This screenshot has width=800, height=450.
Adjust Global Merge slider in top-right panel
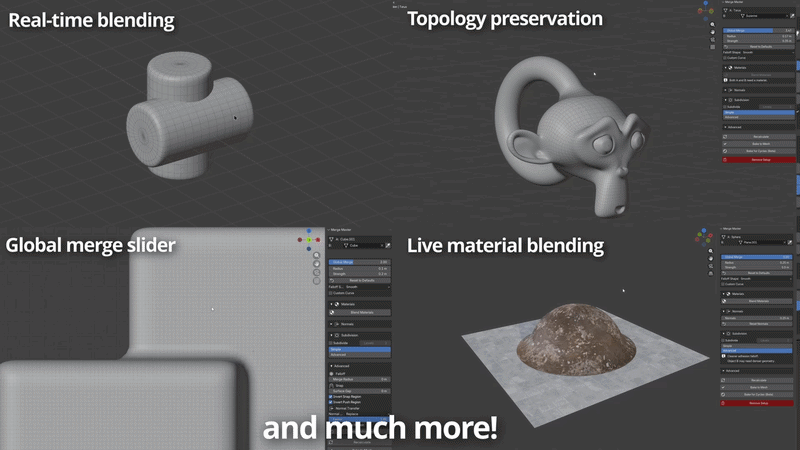pyautogui.click(x=759, y=30)
